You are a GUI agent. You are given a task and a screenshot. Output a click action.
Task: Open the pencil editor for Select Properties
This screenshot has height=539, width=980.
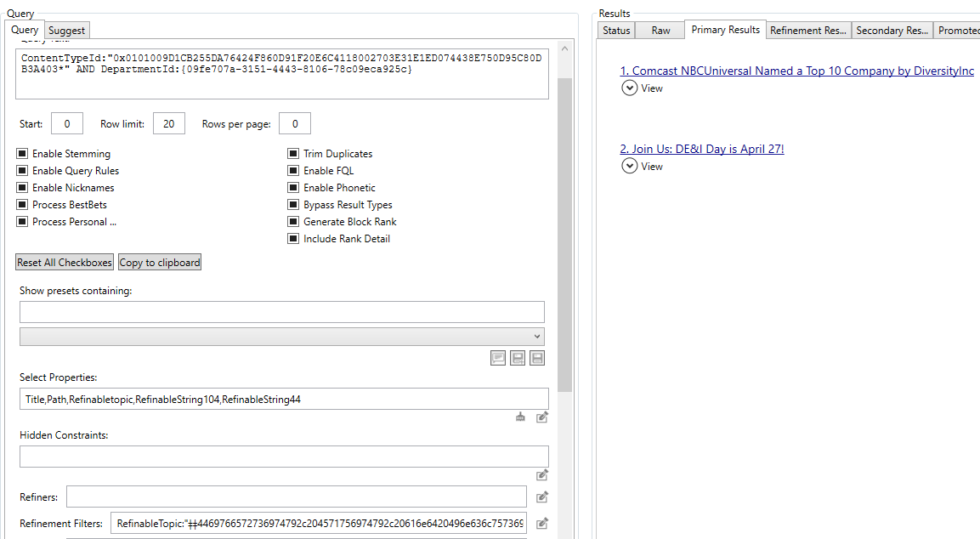pyautogui.click(x=541, y=417)
